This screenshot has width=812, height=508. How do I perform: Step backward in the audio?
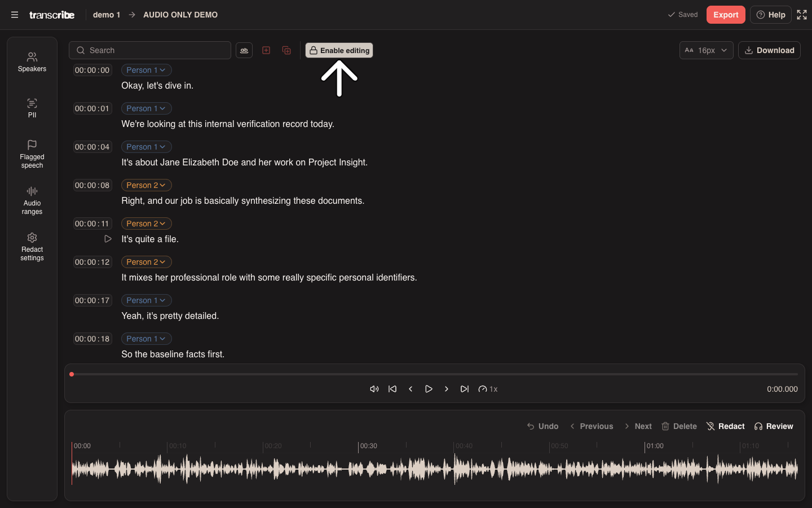click(411, 389)
